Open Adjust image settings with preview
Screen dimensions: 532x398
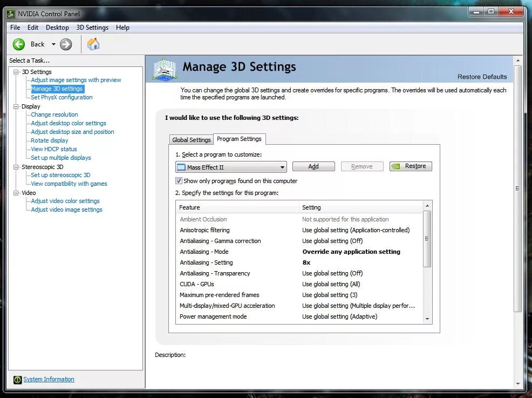(76, 80)
